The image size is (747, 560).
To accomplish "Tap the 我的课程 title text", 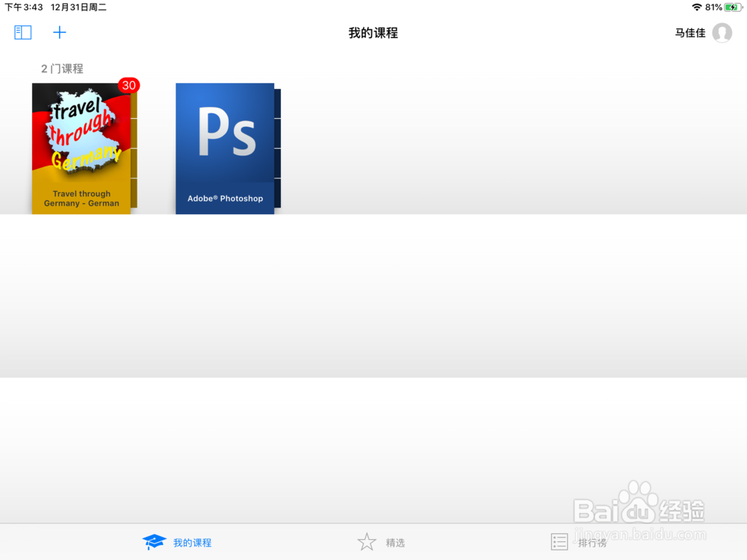I will click(373, 32).
